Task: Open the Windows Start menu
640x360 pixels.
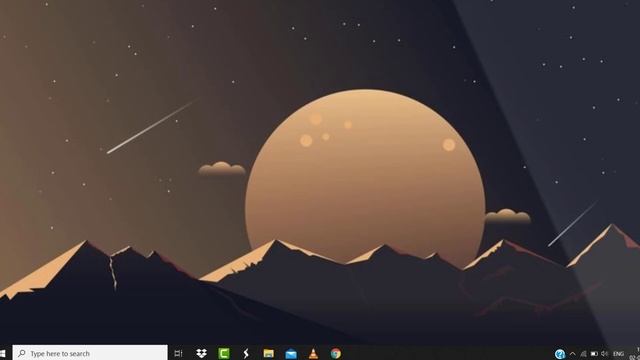Action: click(2, 353)
